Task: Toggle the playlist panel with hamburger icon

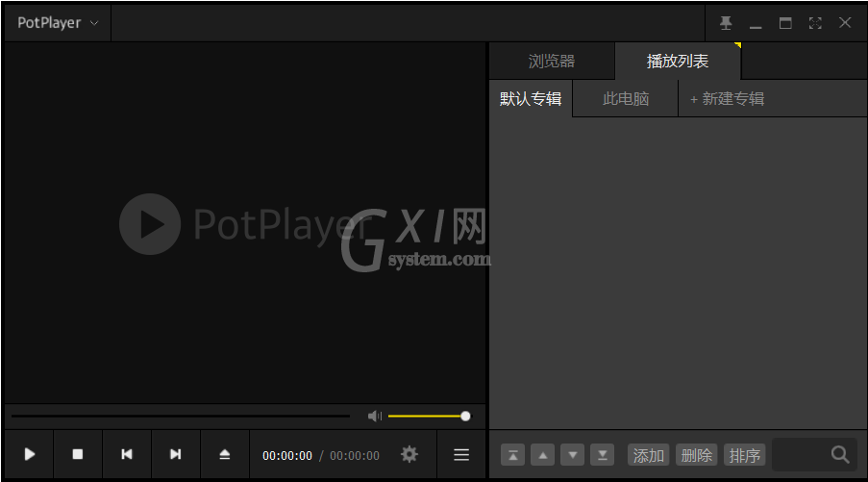Action: [x=461, y=455]
